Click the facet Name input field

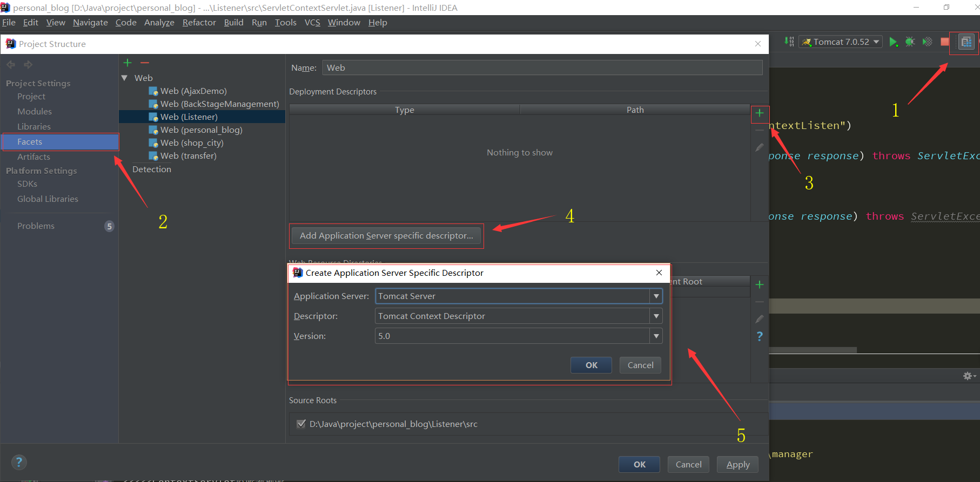(542, 68)
